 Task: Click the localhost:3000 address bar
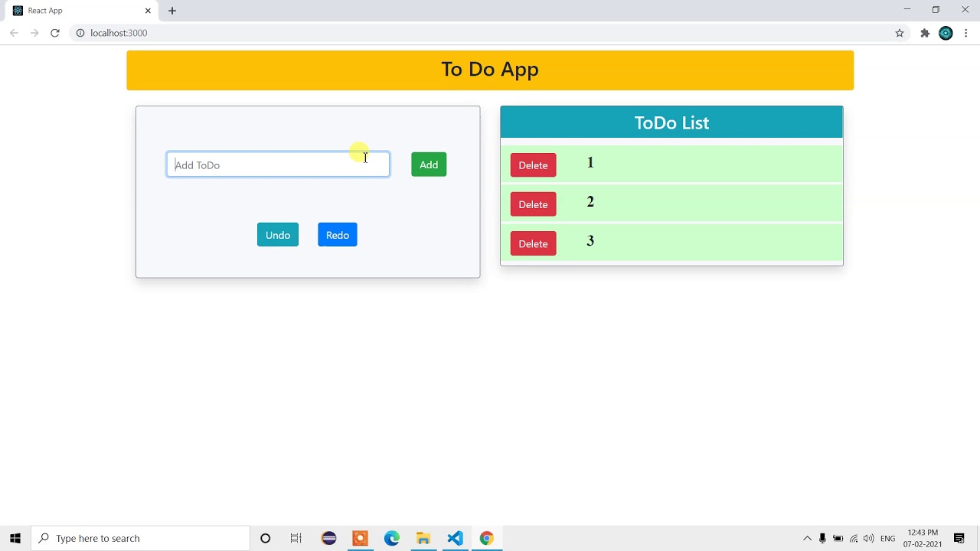(x=490, y=33)
